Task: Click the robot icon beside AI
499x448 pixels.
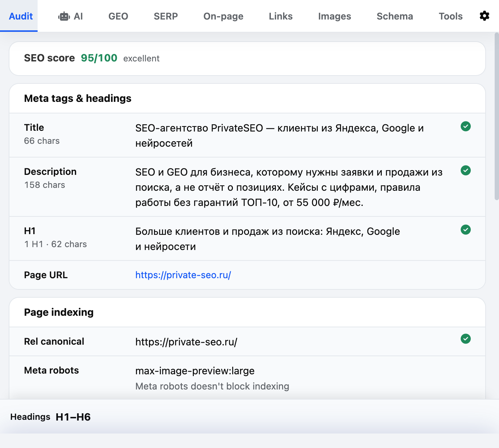Action: [x=64, y=16]
